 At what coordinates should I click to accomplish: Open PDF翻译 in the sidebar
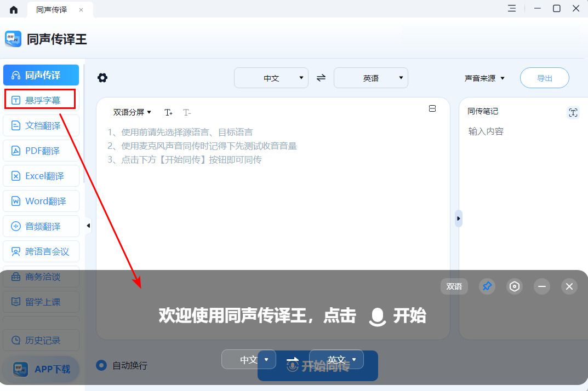pos(41,151)
